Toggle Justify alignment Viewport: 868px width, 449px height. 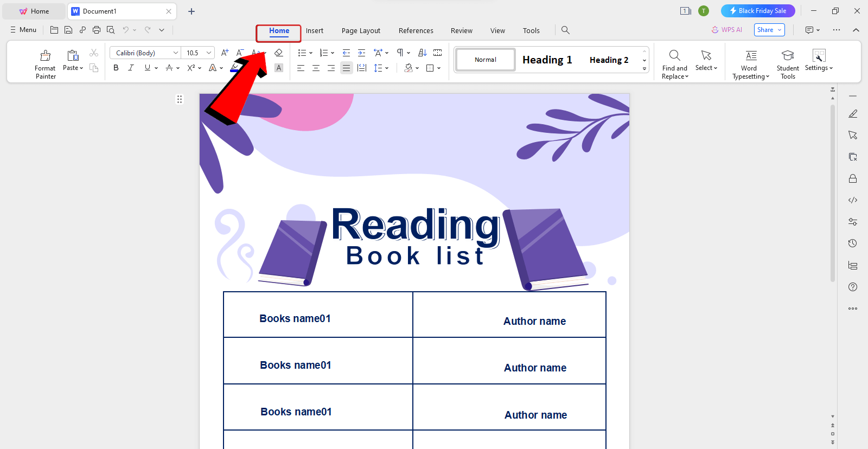click(346, 68)
